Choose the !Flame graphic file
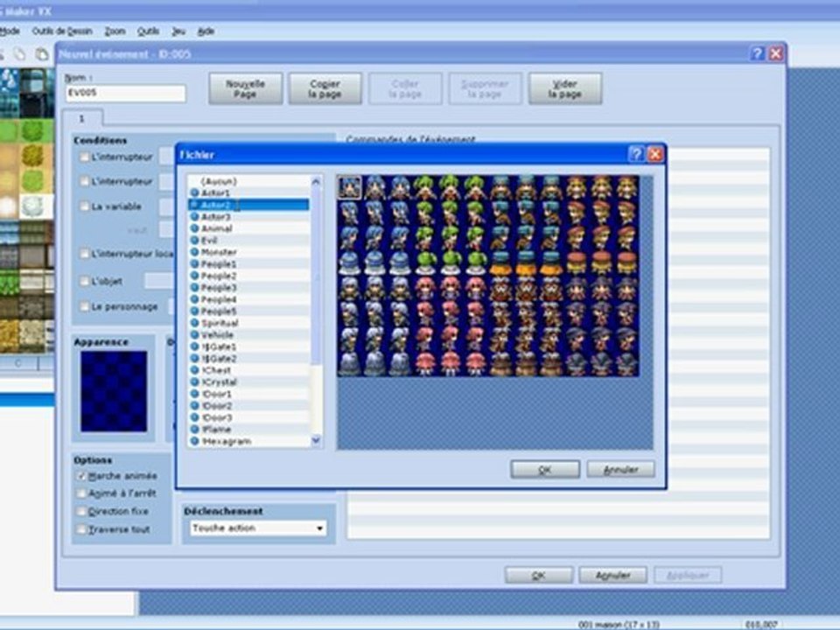The width and height of the screenshot is (840, 630). point(248,429)
